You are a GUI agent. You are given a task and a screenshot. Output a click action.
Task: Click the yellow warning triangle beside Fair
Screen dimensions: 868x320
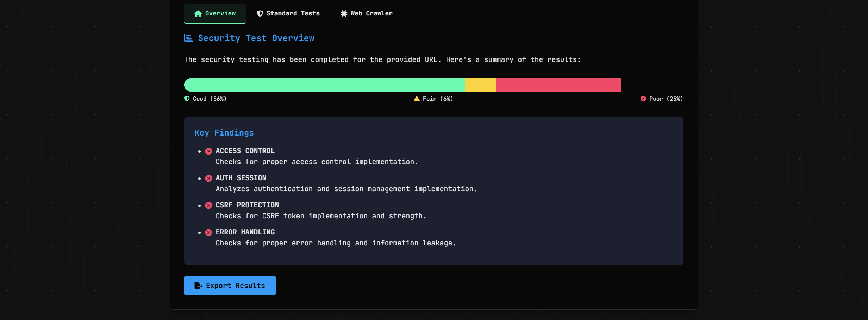point(417,99)
